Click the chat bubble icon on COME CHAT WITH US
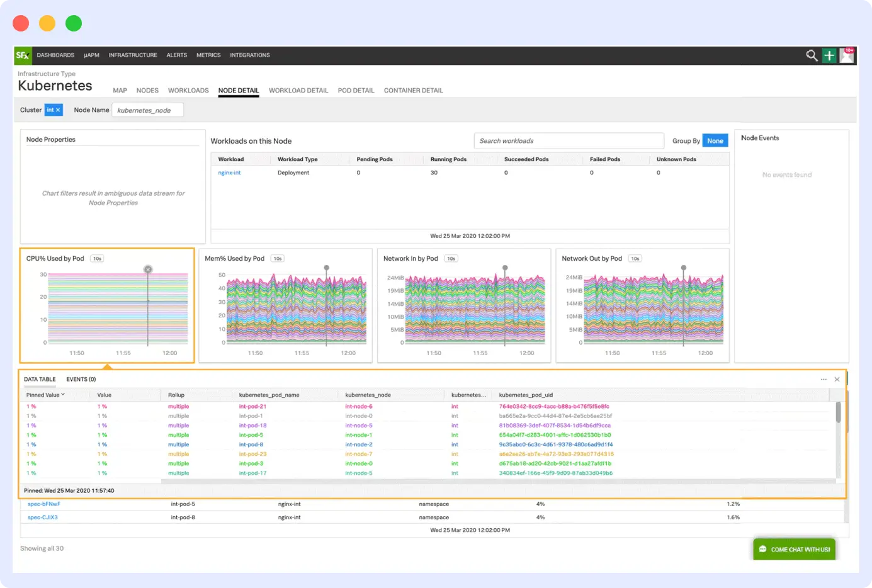The width and height of the screenshot is (872, 588). (762, 548)
